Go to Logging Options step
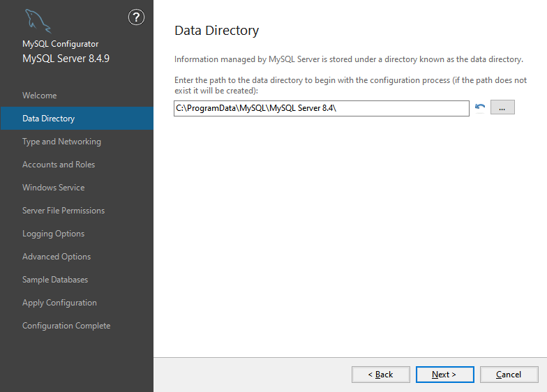 pyautogui.click(x=53, y=234)
